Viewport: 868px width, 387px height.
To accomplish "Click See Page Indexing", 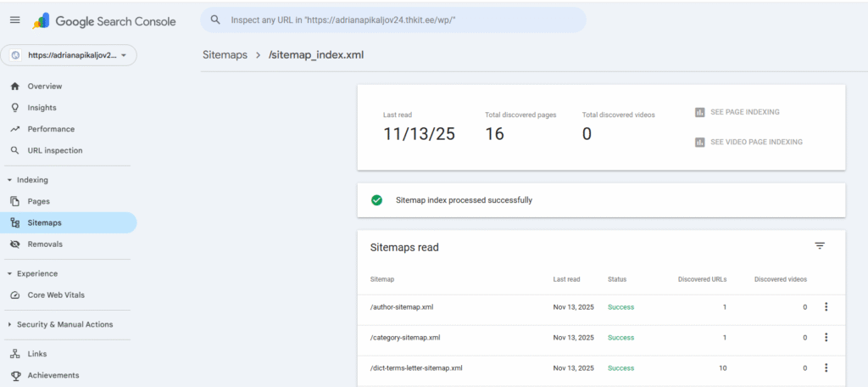I will click(x=743, y=112).
